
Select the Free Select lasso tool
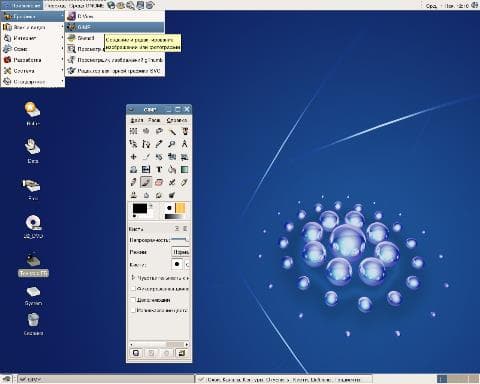159,131
